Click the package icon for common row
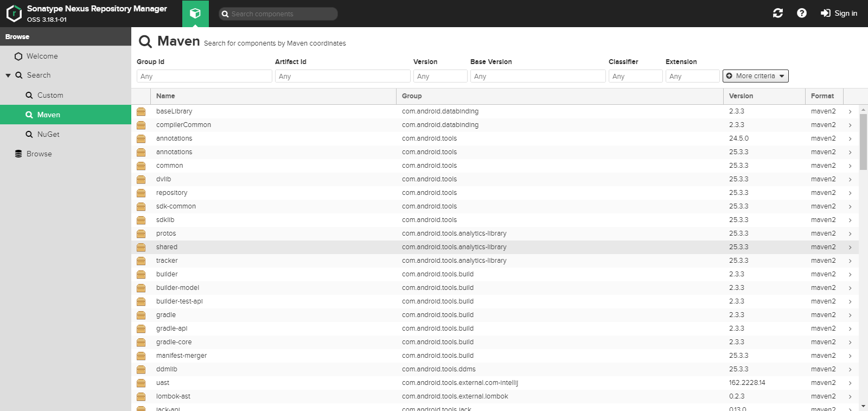868x411 pixels. pos(141,166)
